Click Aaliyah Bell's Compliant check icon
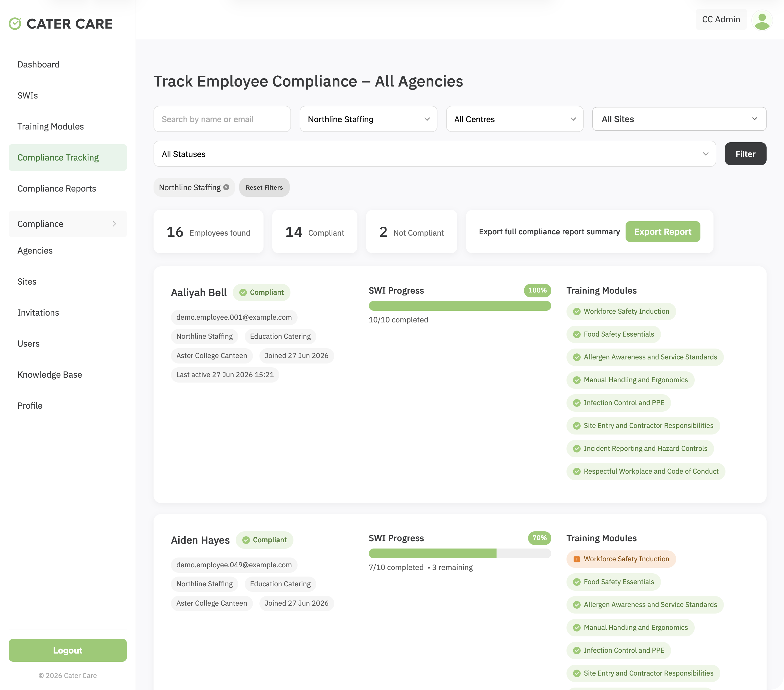This screenshot has width=784, height=690. [x=243, y=292]
